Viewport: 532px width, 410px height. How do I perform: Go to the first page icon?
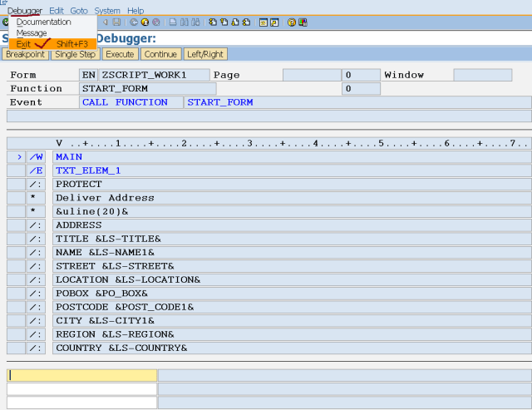(214, 22)
